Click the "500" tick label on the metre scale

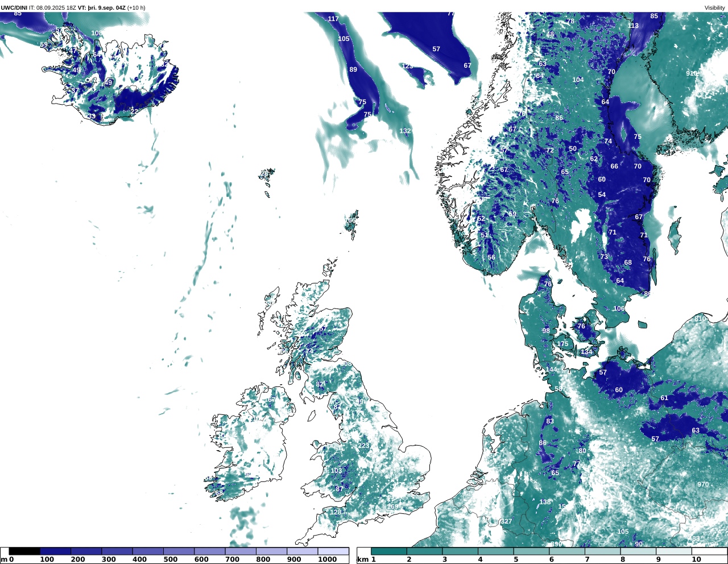(170, 559)
